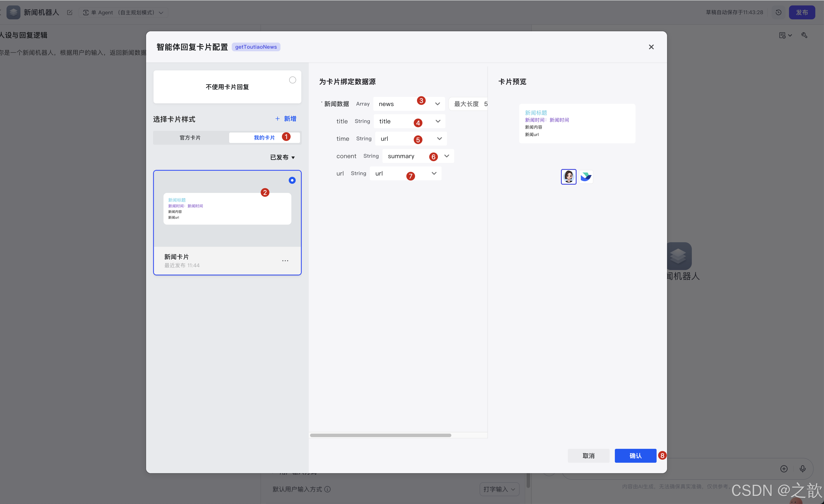Select the 不使用卡片回复 radio option
The height and width of the screenshot is (504, 824).
click(292, 80)
